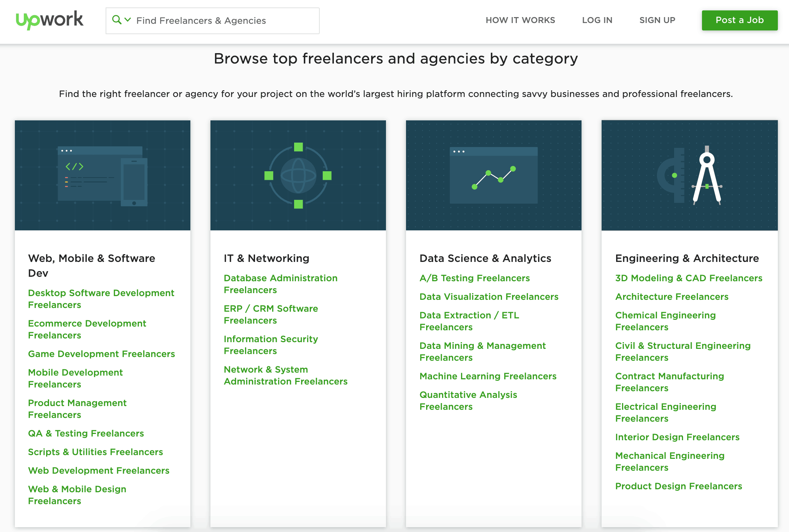Click 3D Modeling CAD Freelancers link

[688, 277]
